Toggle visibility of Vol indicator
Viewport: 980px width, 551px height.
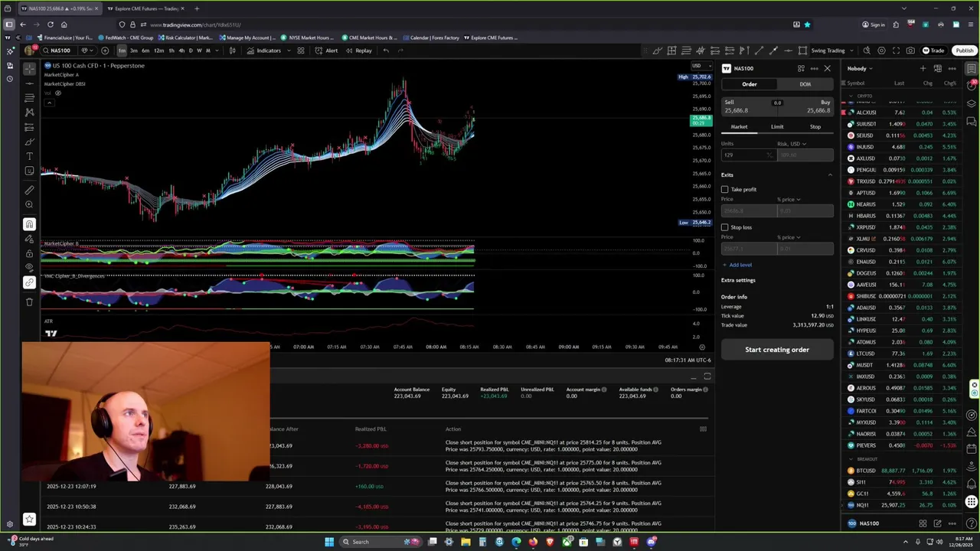coord(57,93)
